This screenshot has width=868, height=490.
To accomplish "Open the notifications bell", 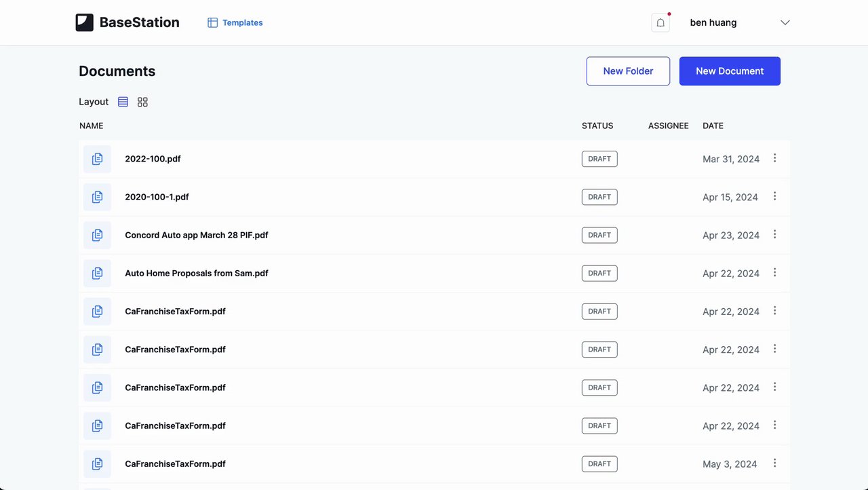I will pyautogui.click(x=660, y=22).
